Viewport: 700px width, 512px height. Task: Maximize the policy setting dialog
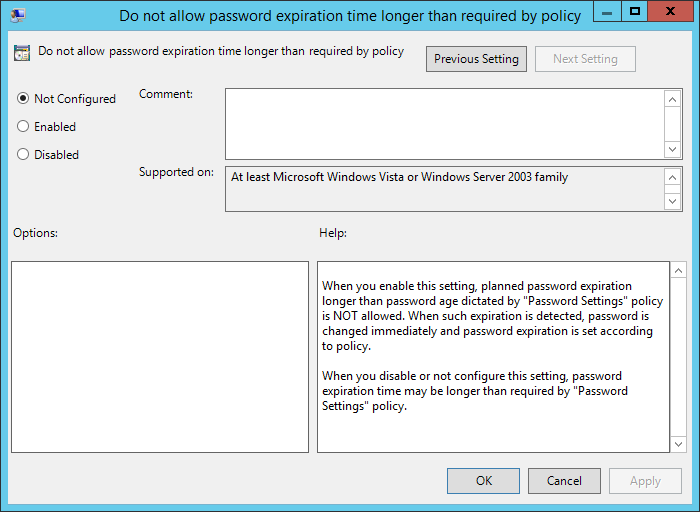(634, 12)
